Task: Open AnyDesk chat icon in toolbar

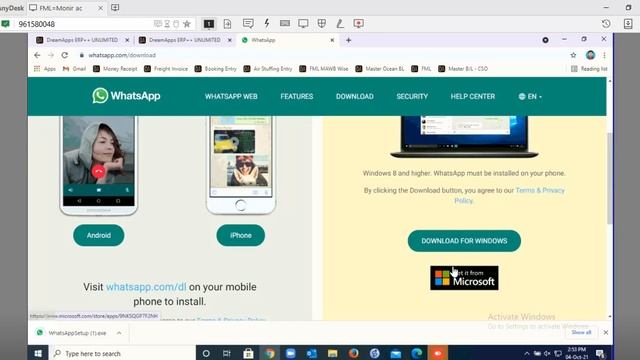Action: pyautogui.click(x=248, y=24)
